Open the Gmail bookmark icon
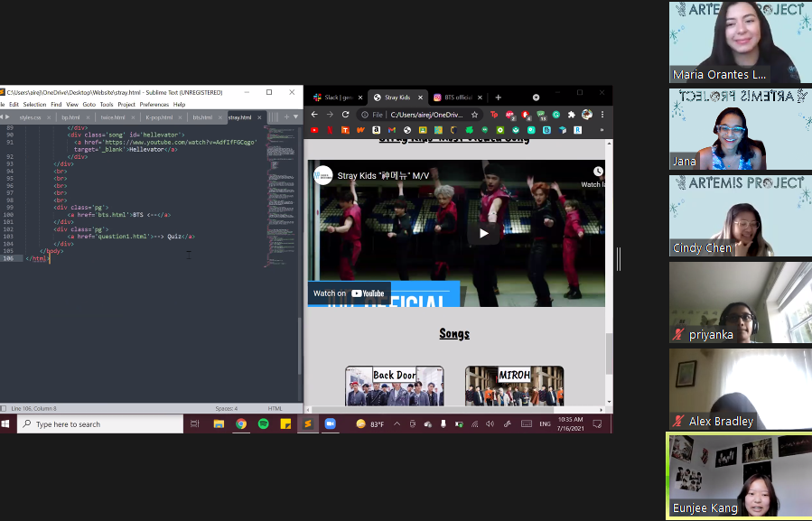This screenshot has height=521, width=812. 391,130
